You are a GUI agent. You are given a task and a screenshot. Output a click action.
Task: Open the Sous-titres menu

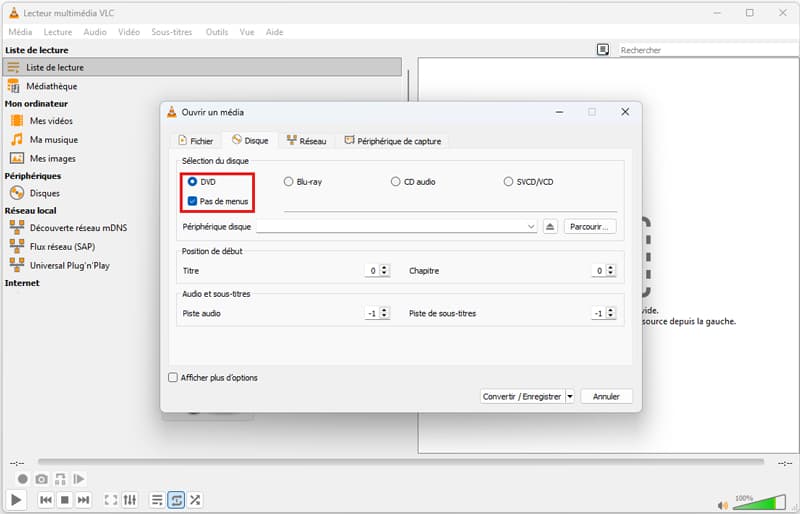[x=173, y=32]
